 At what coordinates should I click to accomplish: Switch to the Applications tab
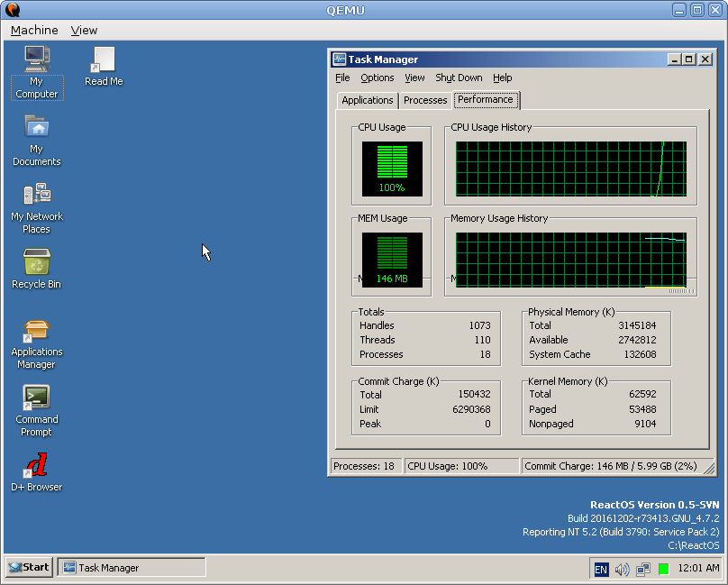click(x=368, y=100)
